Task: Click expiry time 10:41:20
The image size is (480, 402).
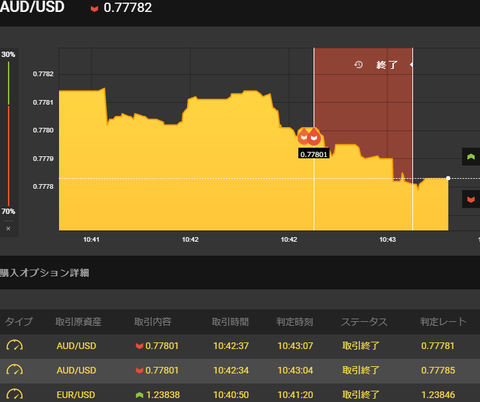Action: click(295, 395)
